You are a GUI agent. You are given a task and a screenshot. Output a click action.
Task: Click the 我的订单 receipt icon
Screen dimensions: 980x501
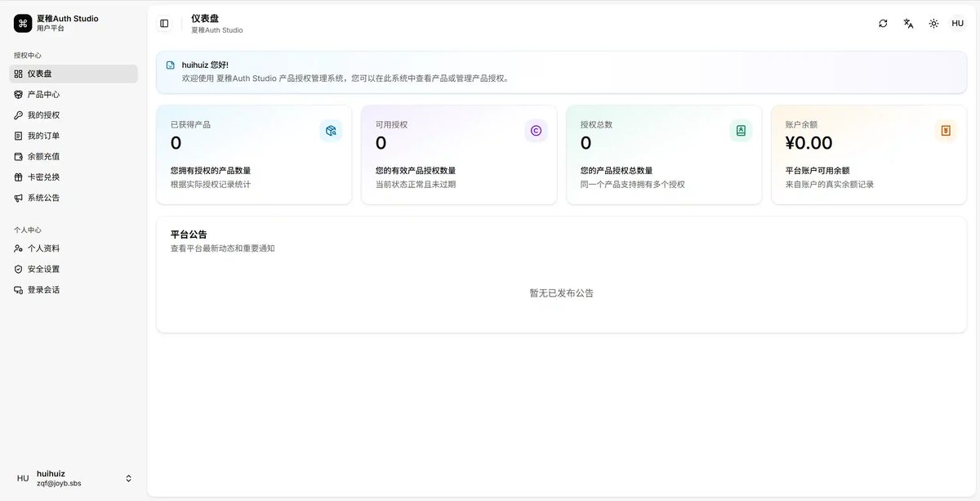point(19,136)
